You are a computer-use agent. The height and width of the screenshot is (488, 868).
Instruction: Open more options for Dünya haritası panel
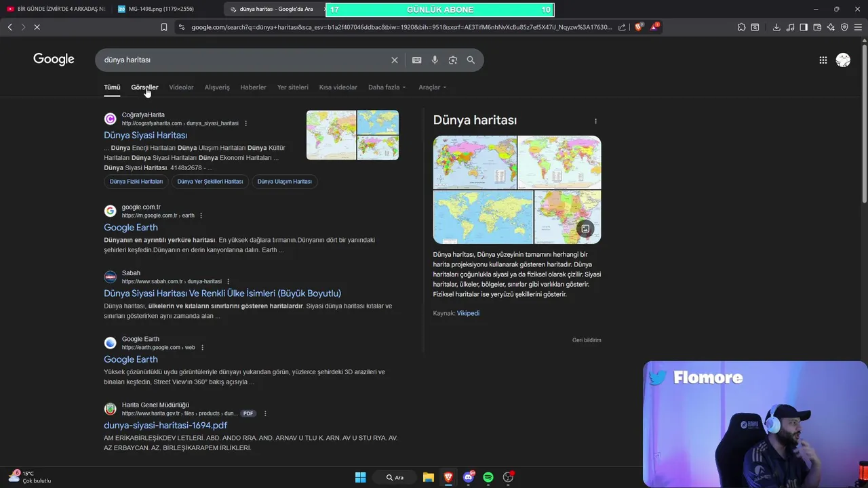coord(595,121)
